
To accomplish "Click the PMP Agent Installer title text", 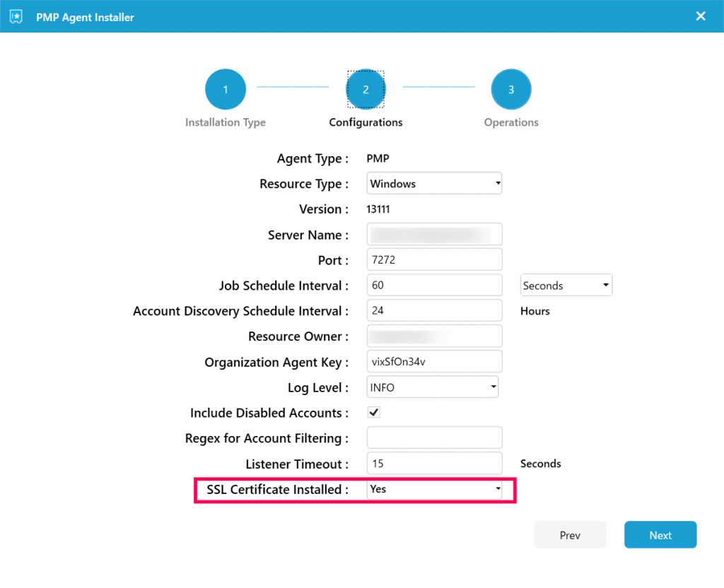I will [85, 17].
